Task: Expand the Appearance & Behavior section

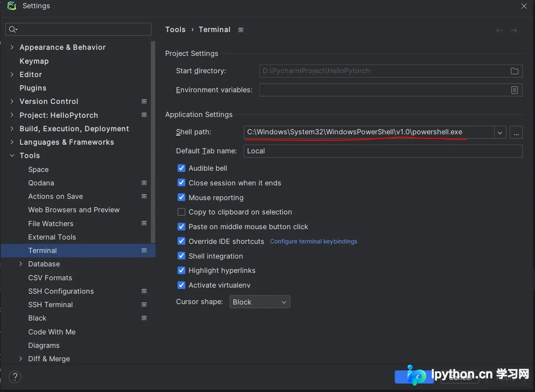Action: click(x=12, y=47)
